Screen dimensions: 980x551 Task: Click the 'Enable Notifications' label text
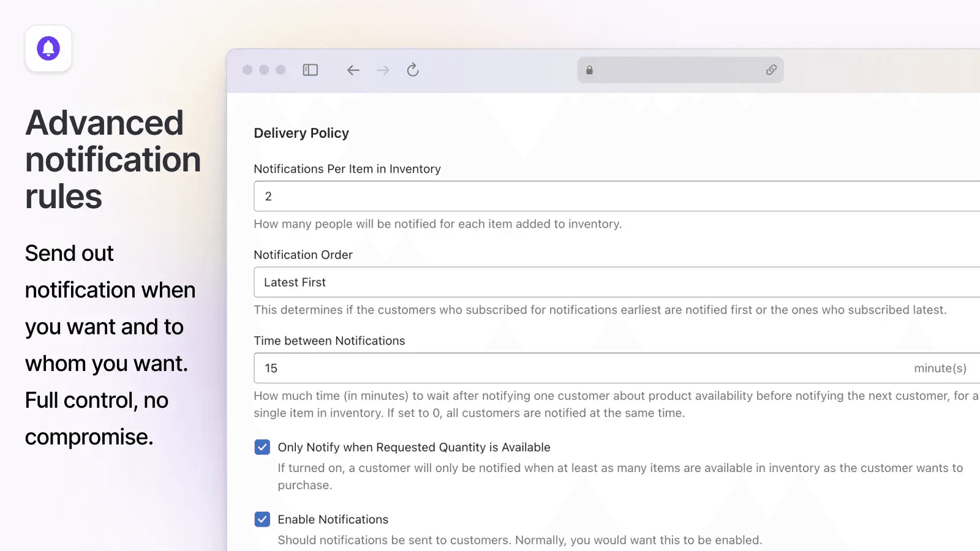(x=333, y=520)
